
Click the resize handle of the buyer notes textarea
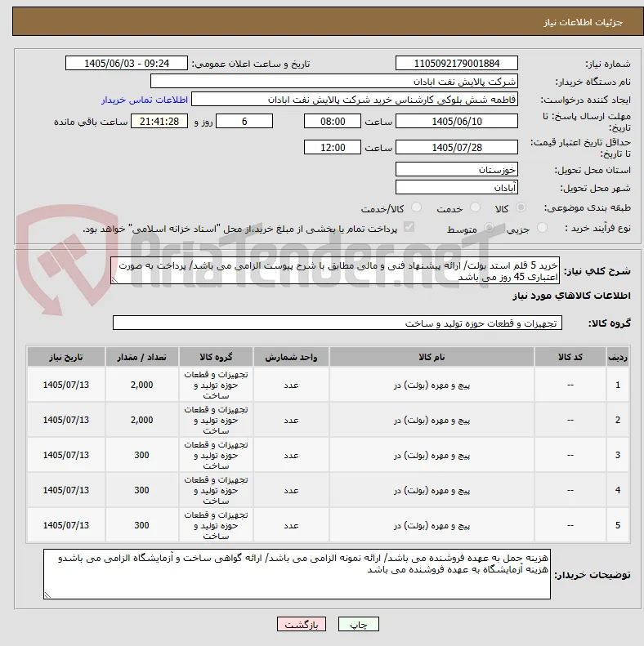coord(47,595)
